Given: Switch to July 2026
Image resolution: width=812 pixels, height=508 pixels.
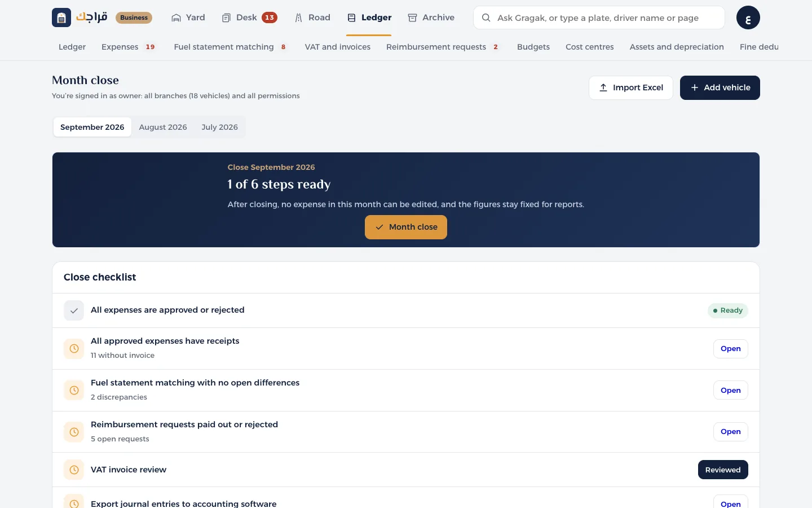Looking at the screenshot, I should [x=220, y=127].
